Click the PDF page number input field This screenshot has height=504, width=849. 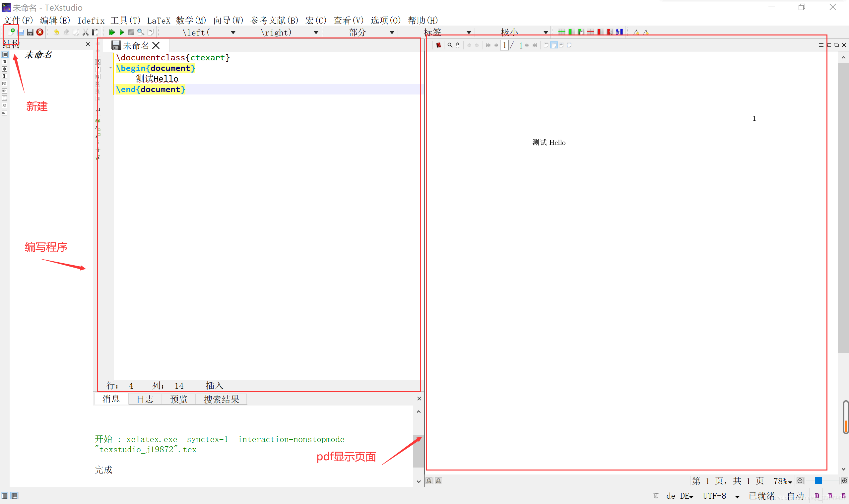504,45
